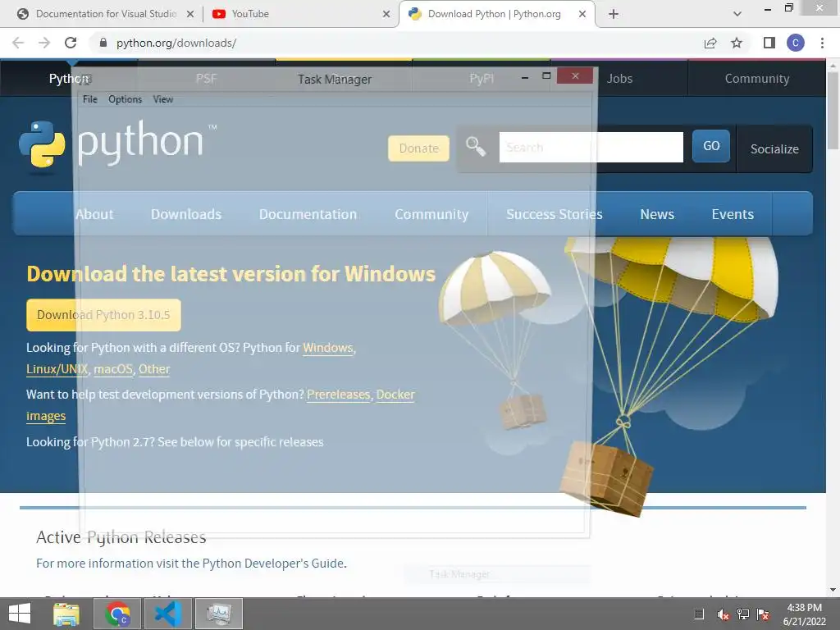Image resolution: width=840 pixels, height=630 pixels.
Task: Focus the python.org Search field
Action: pos(591,148)
